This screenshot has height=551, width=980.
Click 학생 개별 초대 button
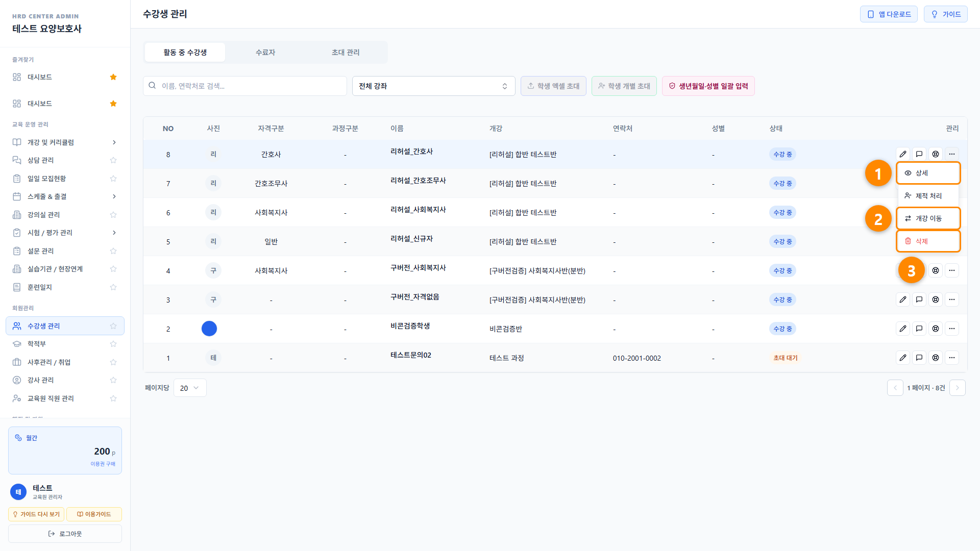[x=624, y=86]
